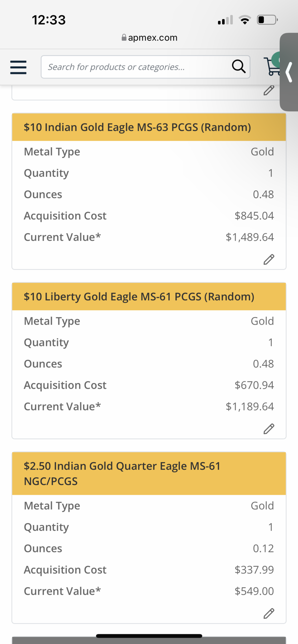Edit the $2.50 Indian Quarter Eagle entry
The image size is (298, 644).
coord(269,613)
